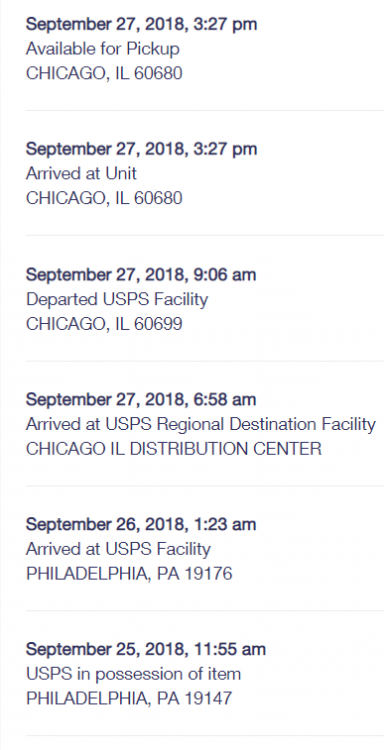The width and height of the screenshot is (384, 750).
Task: Click CHICAGO, IL 60680 under Arrived at Unit
Action: 104,198
